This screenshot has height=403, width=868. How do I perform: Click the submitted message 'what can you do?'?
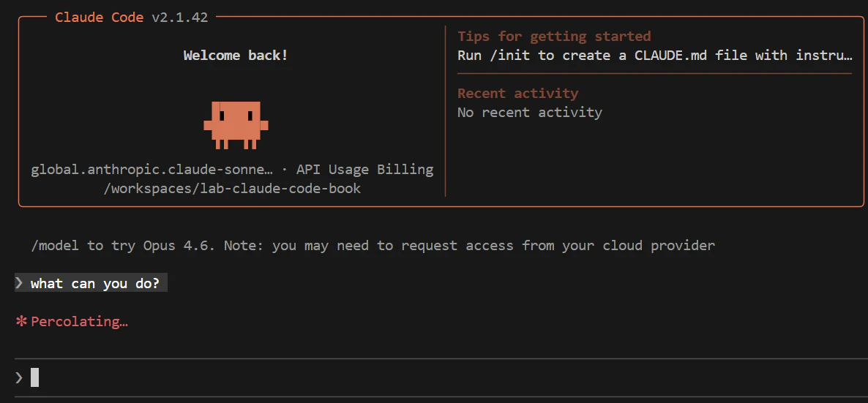tap(95, 284)
